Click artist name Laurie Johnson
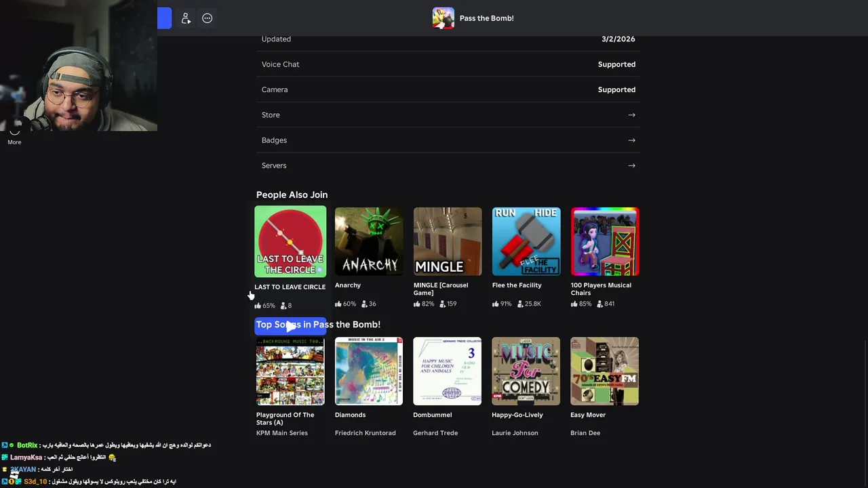Image resolution: width=868 pixels, height=488 pixels. coord(515,433)
